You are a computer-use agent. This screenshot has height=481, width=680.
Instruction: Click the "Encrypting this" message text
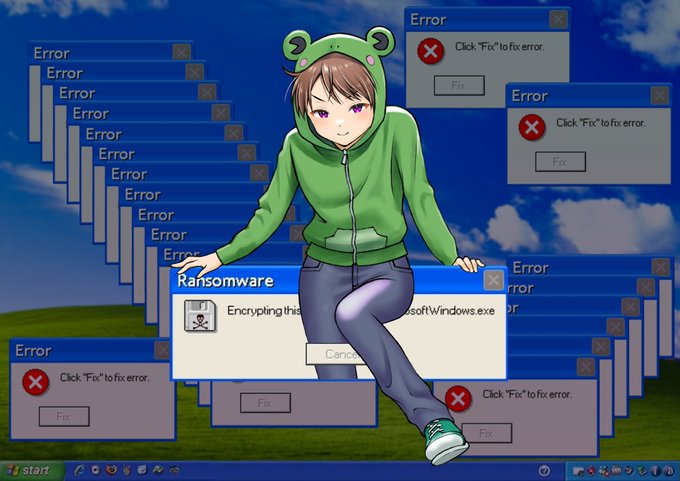[264, 311]
